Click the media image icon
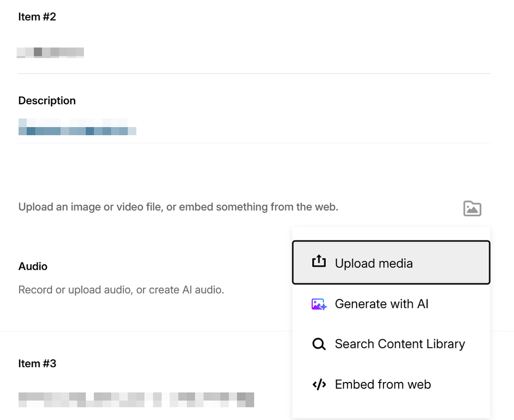514x420 pixels. (472, 208)
